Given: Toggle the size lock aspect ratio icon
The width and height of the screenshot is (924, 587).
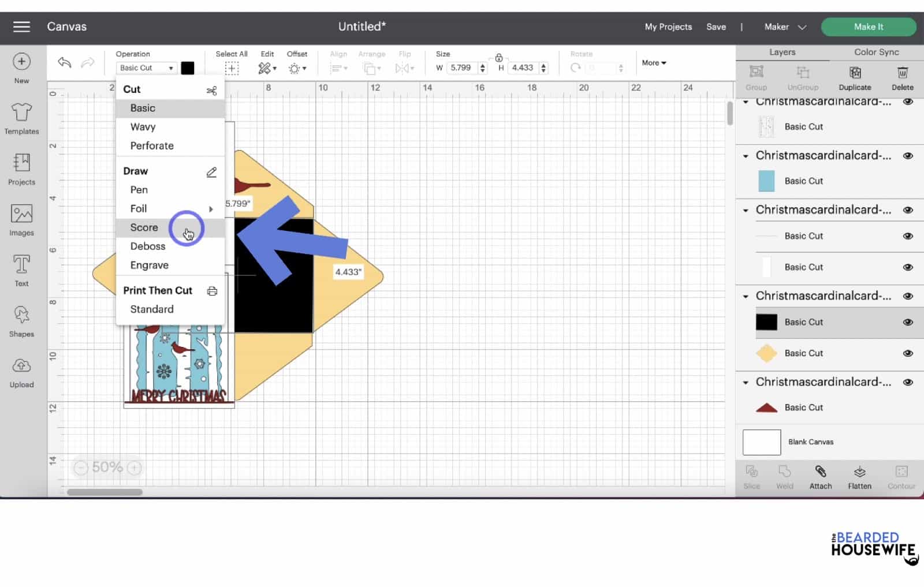Looking at the screenshot, I should (x=498, y=58).
